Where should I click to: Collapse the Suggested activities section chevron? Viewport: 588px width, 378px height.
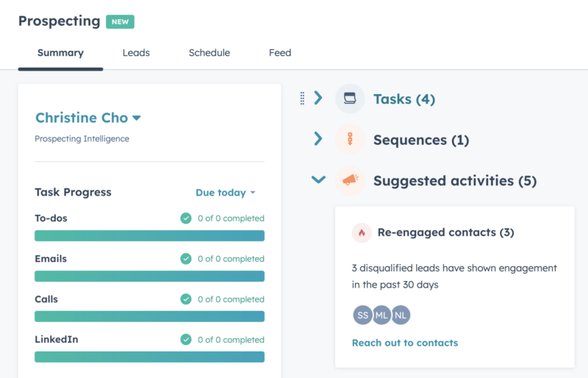(318, 179)
